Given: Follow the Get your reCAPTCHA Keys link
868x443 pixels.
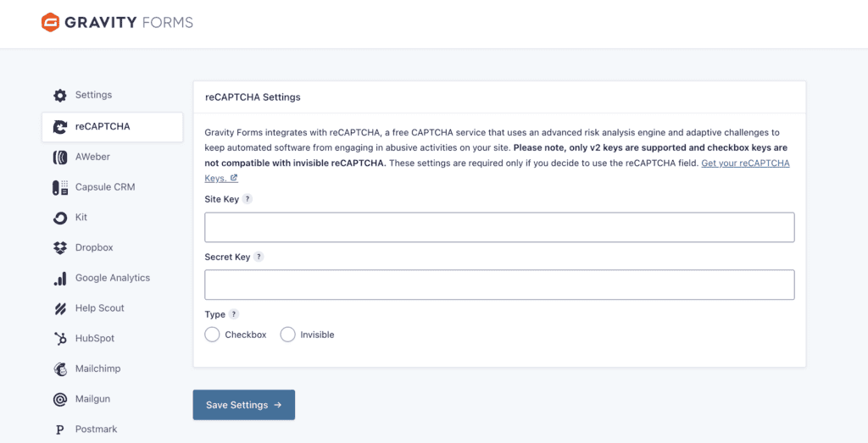Looking at the screenshot, I should 745,163.
